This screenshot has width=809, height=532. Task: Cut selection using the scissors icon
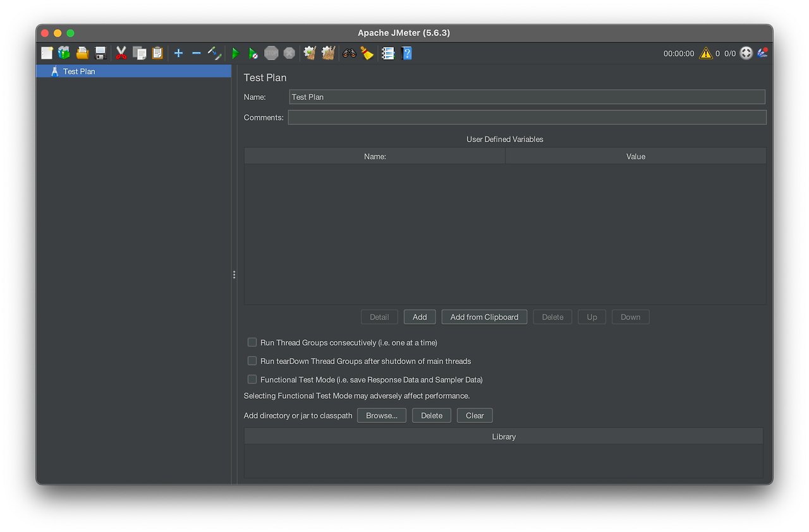[x=121, y=53]
